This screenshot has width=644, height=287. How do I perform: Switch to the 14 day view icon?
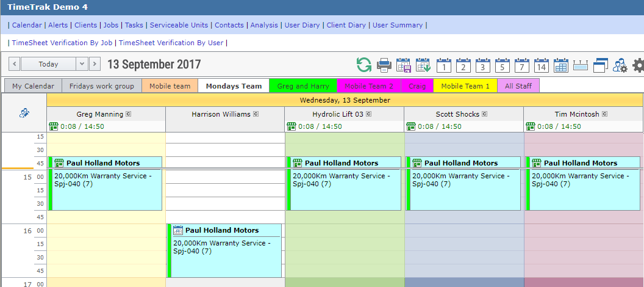(542, 65)
